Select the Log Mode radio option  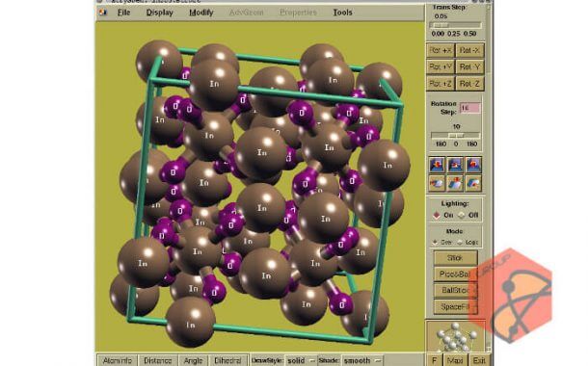pos(460,243)
